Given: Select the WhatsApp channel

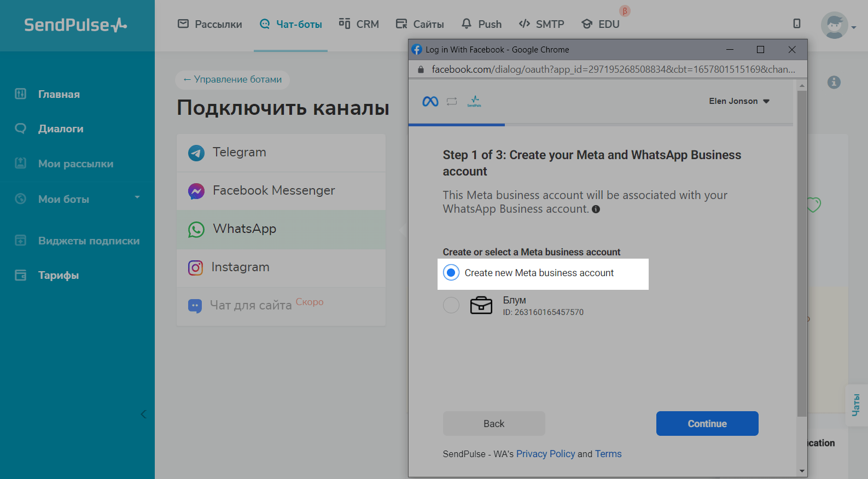Looking at the screenshot, I should point(281,229).
